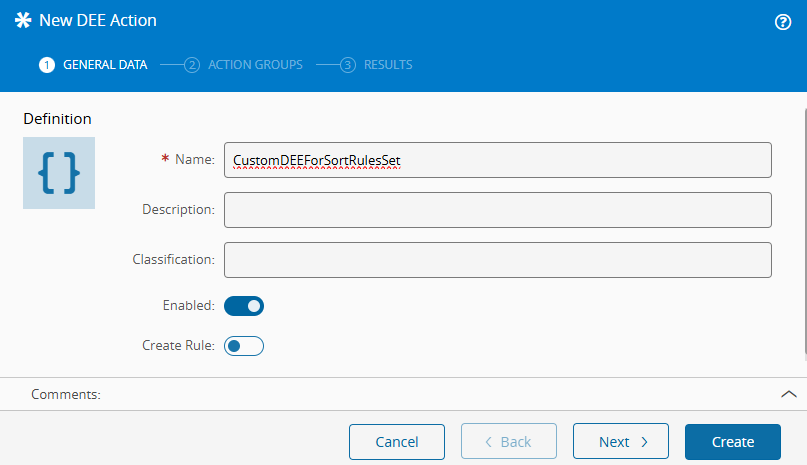Click into the Name text field

pos(497,160)
